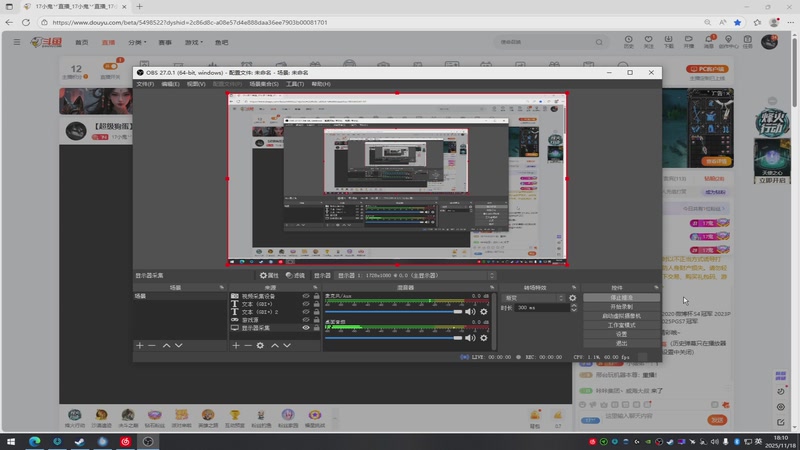Remove the selected scene with the minus icon
The image size is (800, 450).
point(152,345)
